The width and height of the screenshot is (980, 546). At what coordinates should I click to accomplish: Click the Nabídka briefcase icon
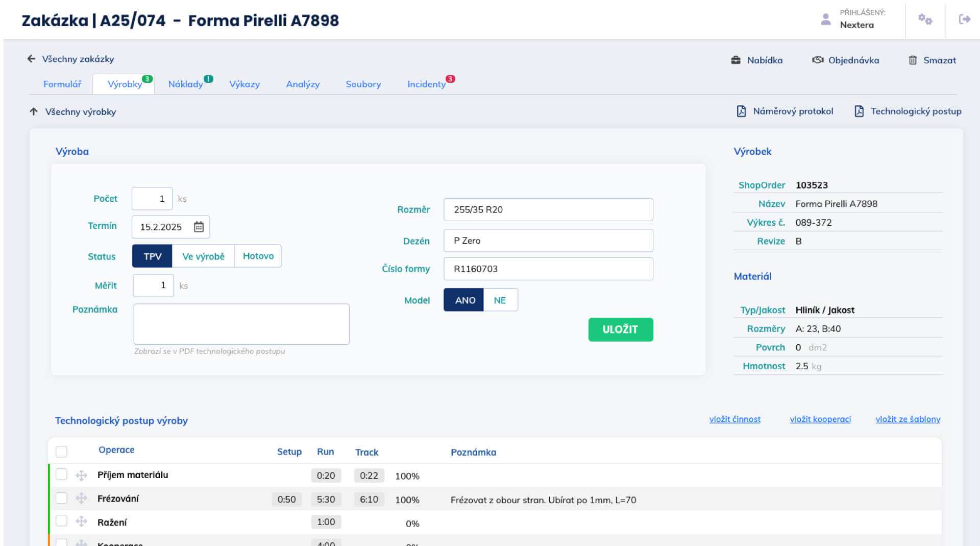pyautogui.click(x=736, y=60)
